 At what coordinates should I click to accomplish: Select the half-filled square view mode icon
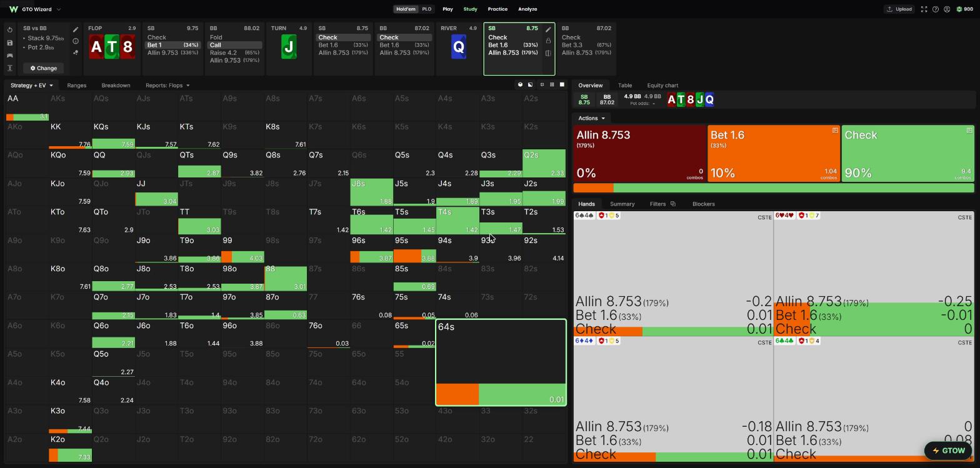click(x=531, y=85)
